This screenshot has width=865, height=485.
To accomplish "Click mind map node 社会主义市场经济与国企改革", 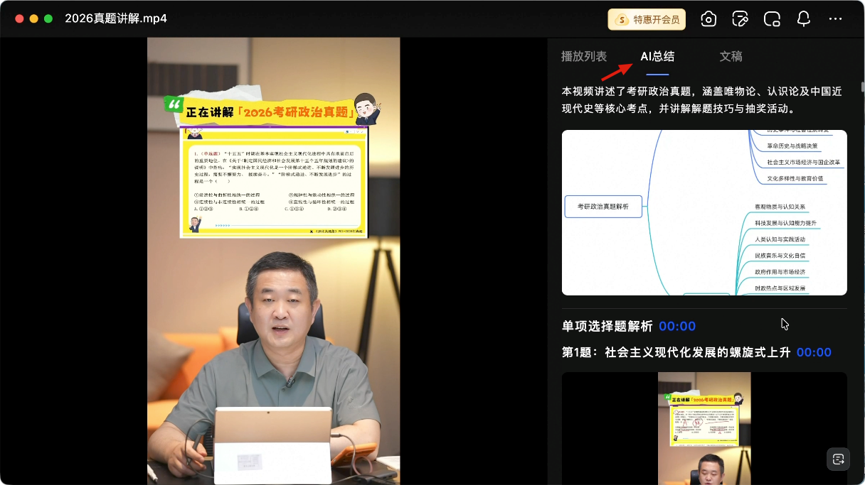I will tap(803, 162).
